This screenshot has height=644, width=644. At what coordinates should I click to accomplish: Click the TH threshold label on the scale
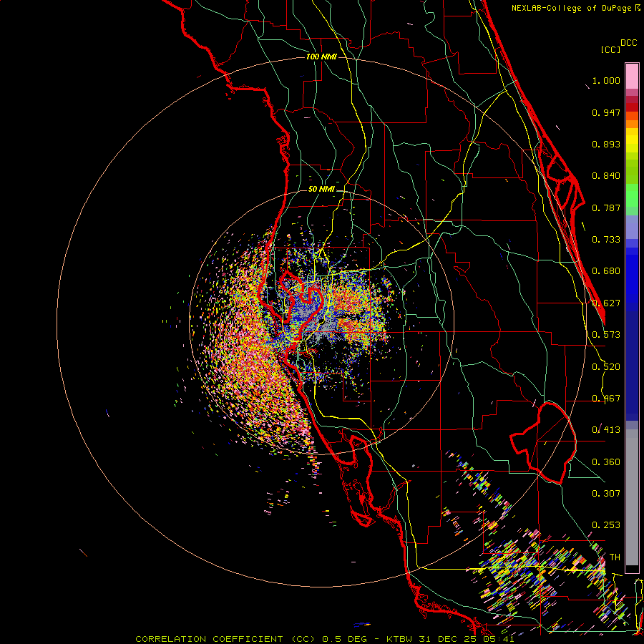(x=615, y=557)
